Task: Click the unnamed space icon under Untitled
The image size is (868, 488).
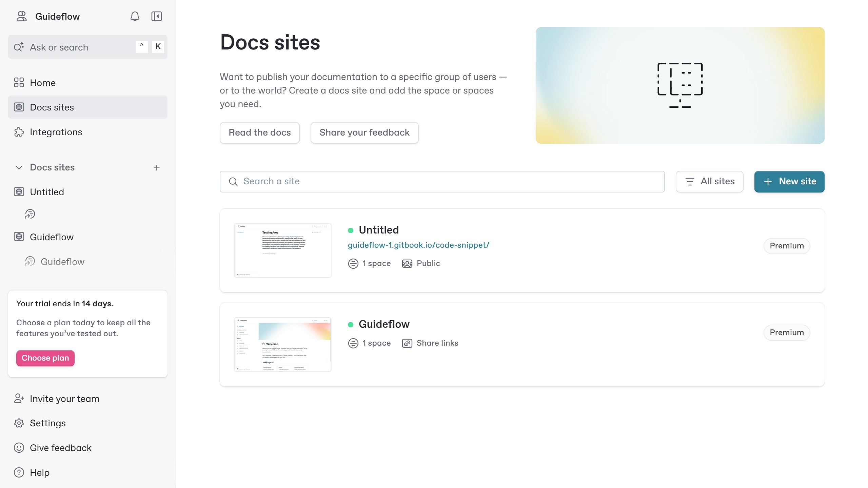Action: (30, 214)
